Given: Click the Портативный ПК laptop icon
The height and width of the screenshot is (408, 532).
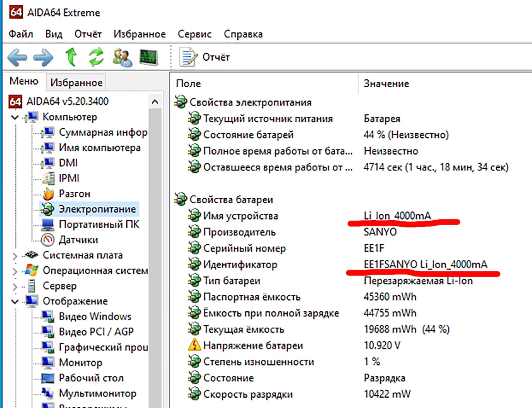Looking at the screenshot, I should pos(48,224).
